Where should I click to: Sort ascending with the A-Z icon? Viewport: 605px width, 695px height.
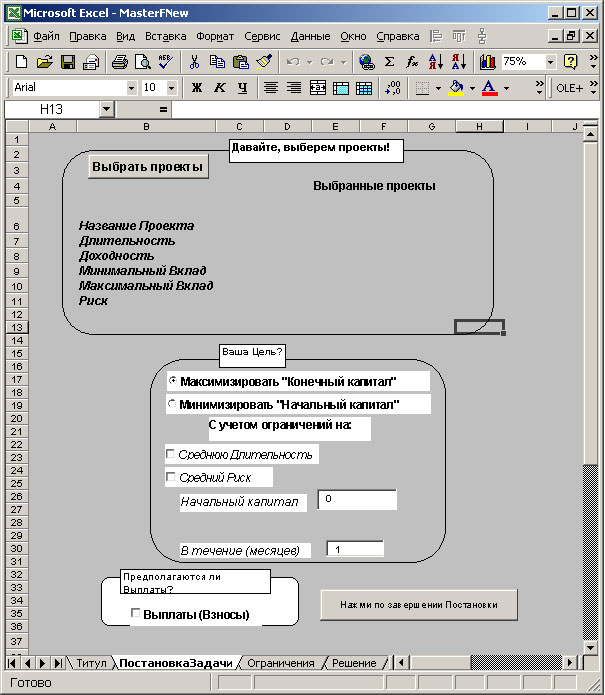point(435,62)
